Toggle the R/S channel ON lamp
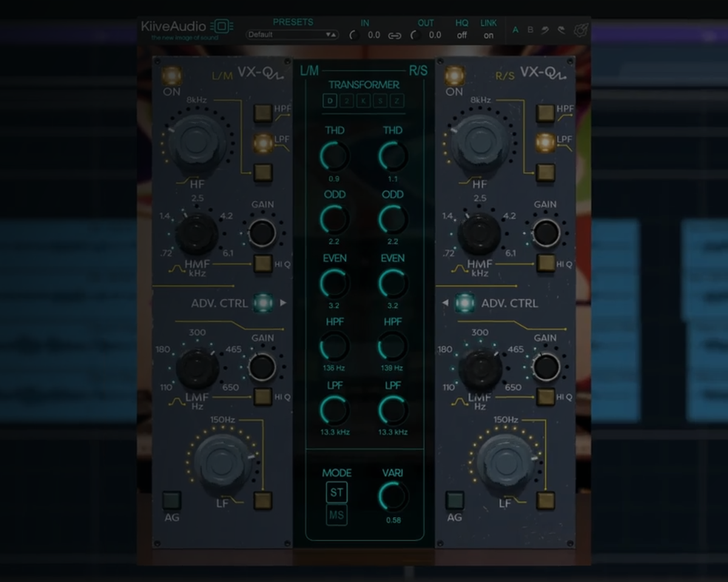The width and height of the screenshot is (728, 582). [454, 76]
